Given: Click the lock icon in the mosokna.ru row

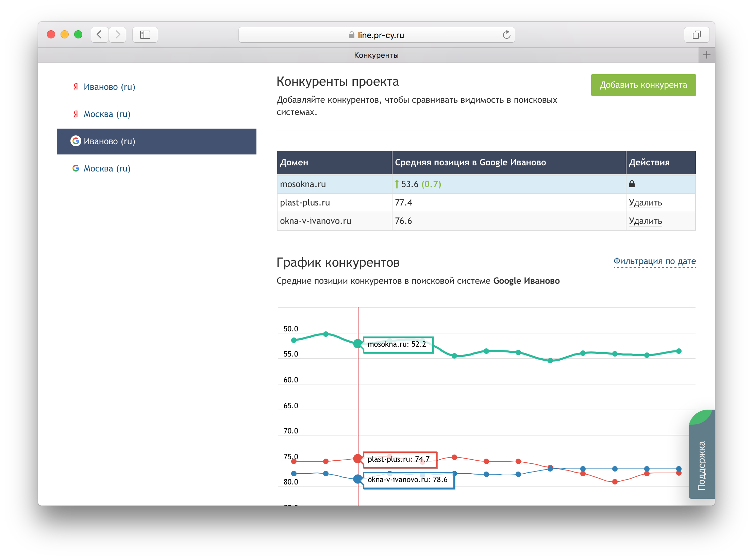Looking at the screenshot, I should [x=632, y=184].
